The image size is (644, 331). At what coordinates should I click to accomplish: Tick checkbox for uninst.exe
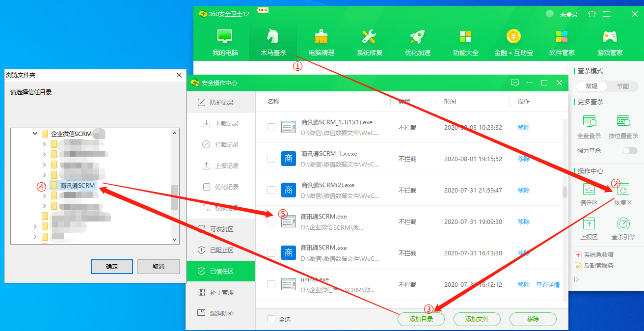pos(271,284)
